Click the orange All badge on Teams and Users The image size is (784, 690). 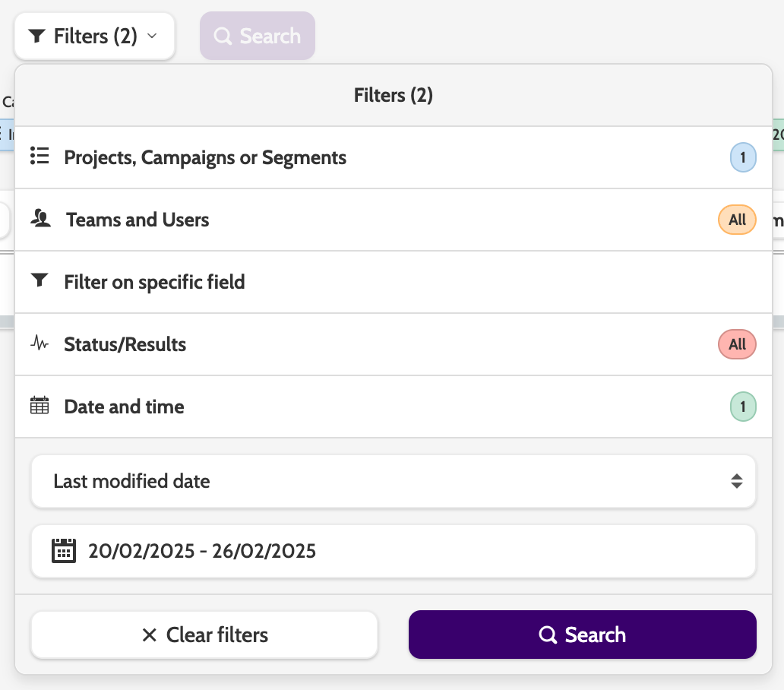coord(737,220)
